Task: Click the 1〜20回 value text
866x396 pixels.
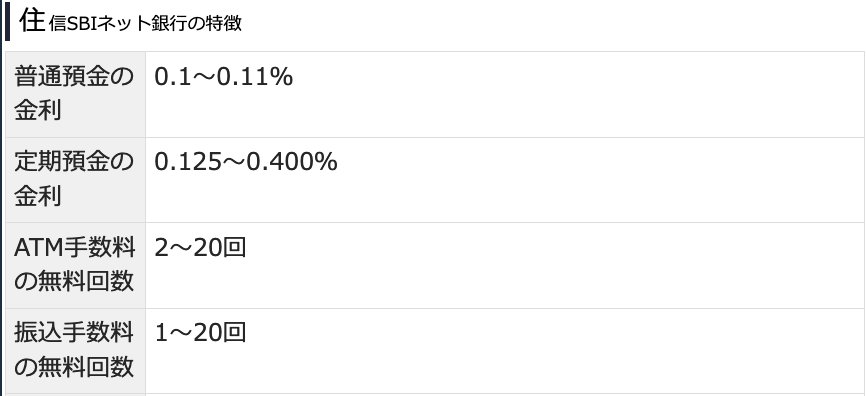Action: click(x=200, y=332)
